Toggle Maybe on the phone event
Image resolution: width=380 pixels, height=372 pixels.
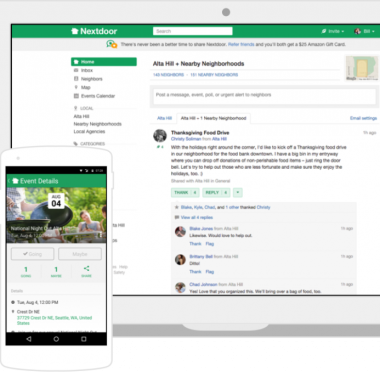80,254
